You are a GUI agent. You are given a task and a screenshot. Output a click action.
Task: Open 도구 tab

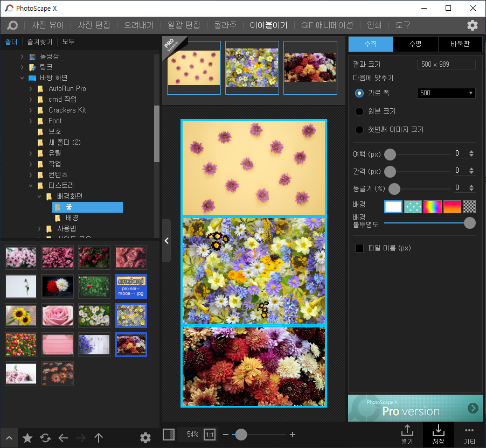click(402, 25)
